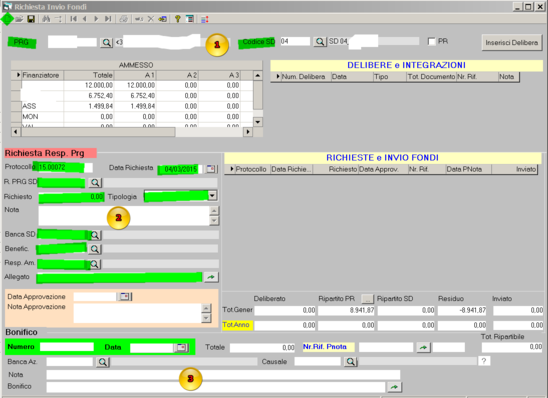
Task: Click the Inviato column header in the Richieste grid
Action: (x=514, y=169)
